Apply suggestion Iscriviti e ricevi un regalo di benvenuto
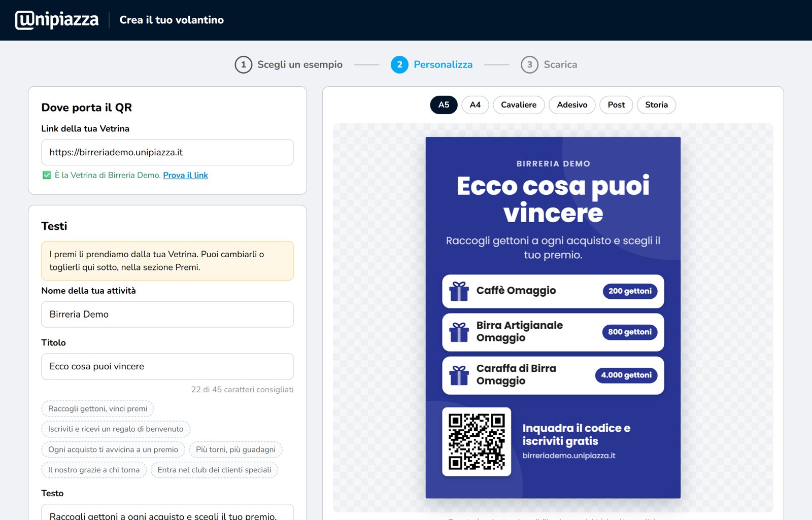 point(116,429)
